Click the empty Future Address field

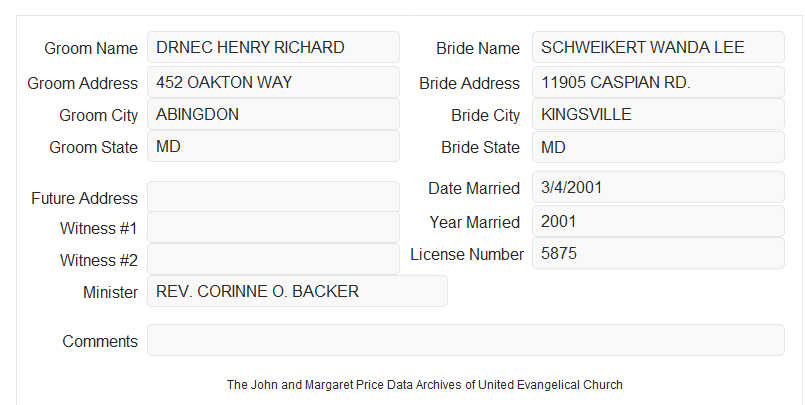click(x=273, y=197)
